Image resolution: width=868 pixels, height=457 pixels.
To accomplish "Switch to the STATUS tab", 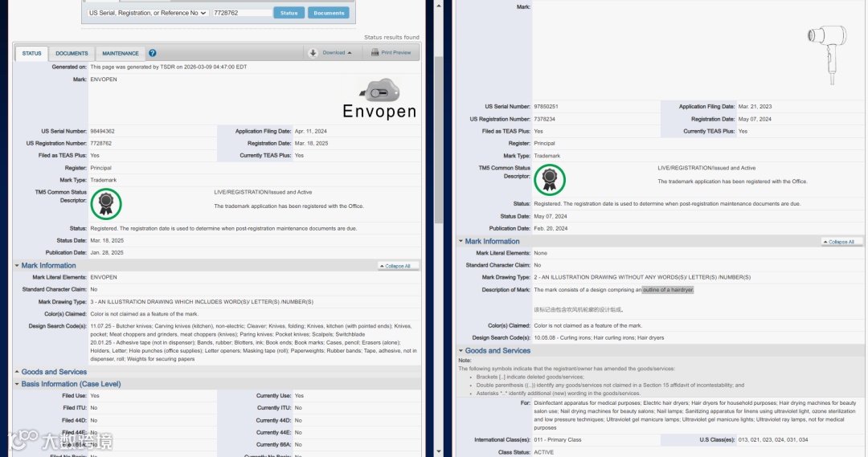I will click(x=31, y=53).
